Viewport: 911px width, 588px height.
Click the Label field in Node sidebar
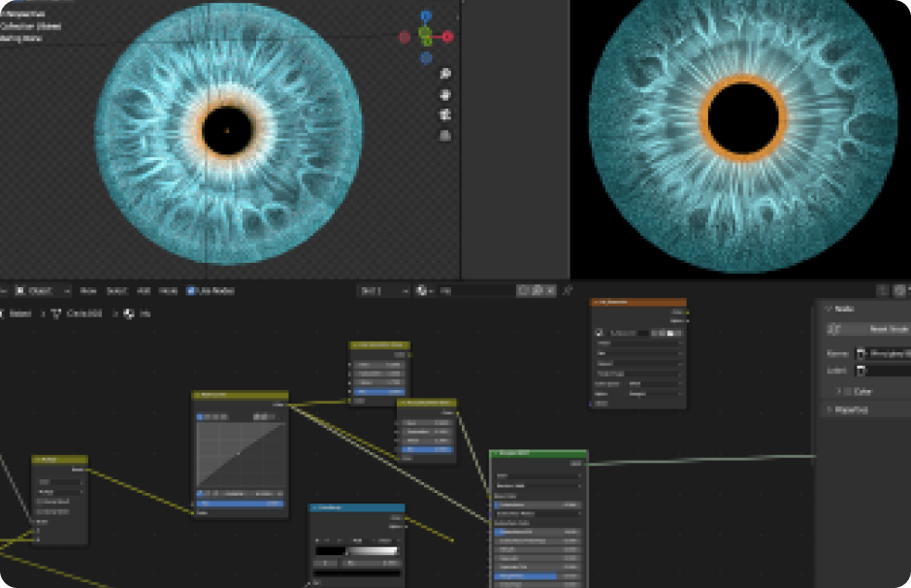point(883,371)
